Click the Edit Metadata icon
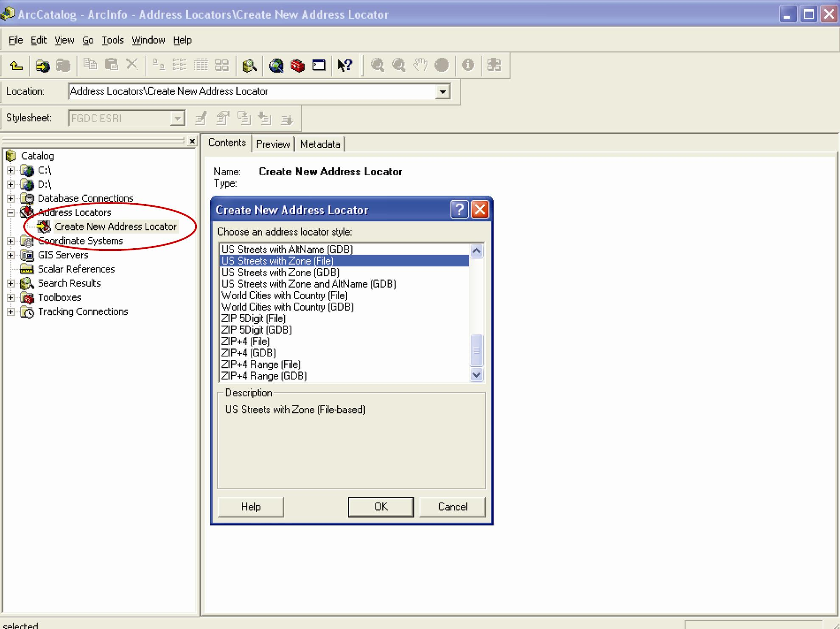 pyautogui.click(x=201, y=118)
